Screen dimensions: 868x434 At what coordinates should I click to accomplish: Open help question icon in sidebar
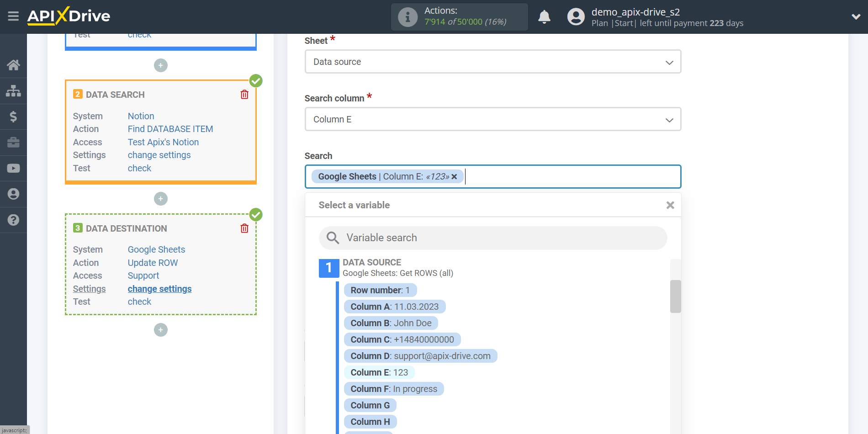click(x=13, y=220)
